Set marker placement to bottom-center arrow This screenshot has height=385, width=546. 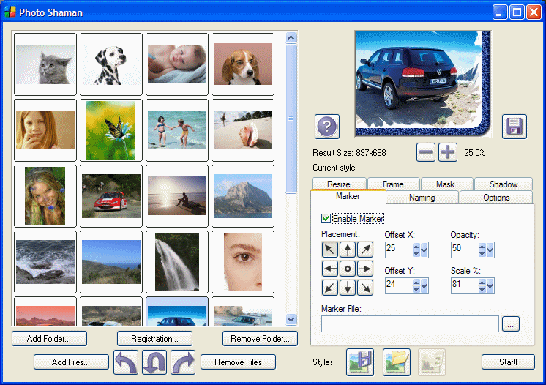(348, 288)
